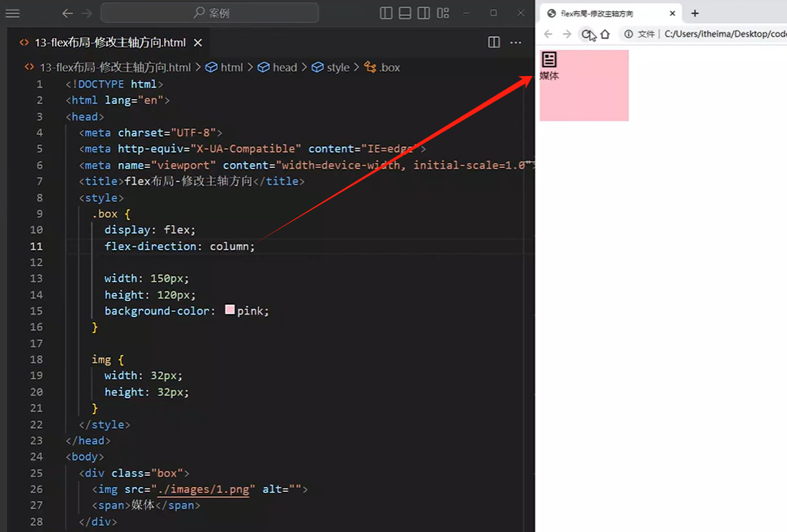View site info icon beside 文件

point(628,34)
